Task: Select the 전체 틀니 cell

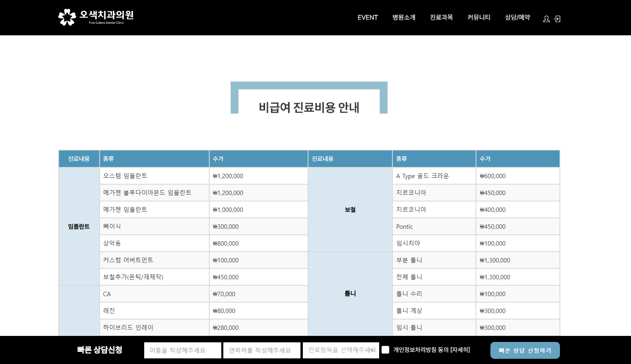Action: [434, 277]
